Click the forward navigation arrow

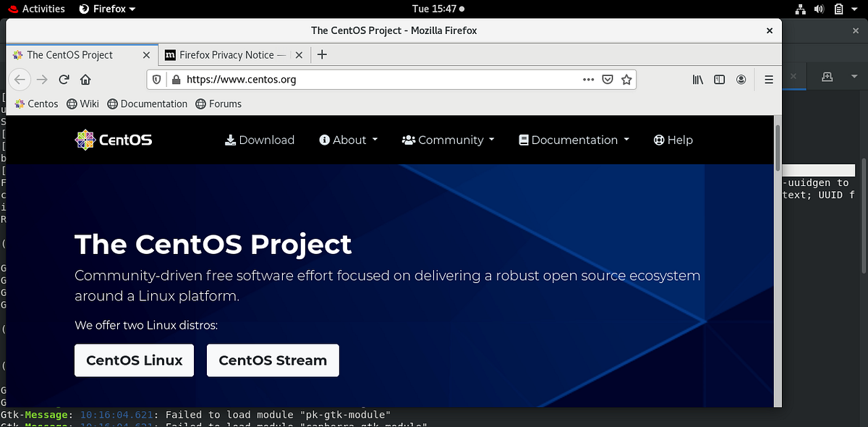click(x=42, y=80)
